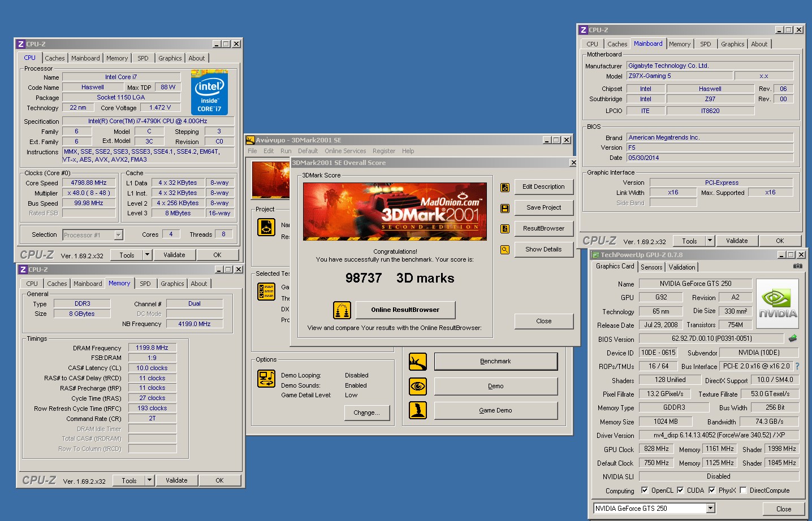Click the 3DMark2001 SE window title icon

click(x=250, y=140)
